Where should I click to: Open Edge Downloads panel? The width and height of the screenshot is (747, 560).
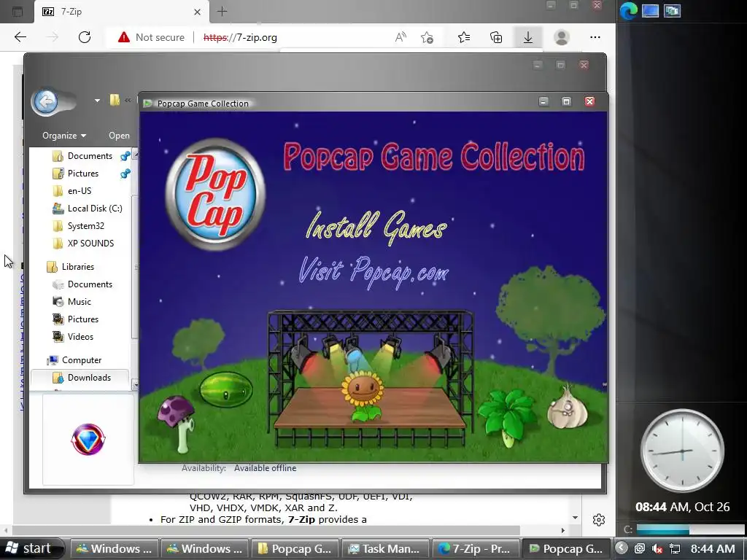click(x=528, y=37)
